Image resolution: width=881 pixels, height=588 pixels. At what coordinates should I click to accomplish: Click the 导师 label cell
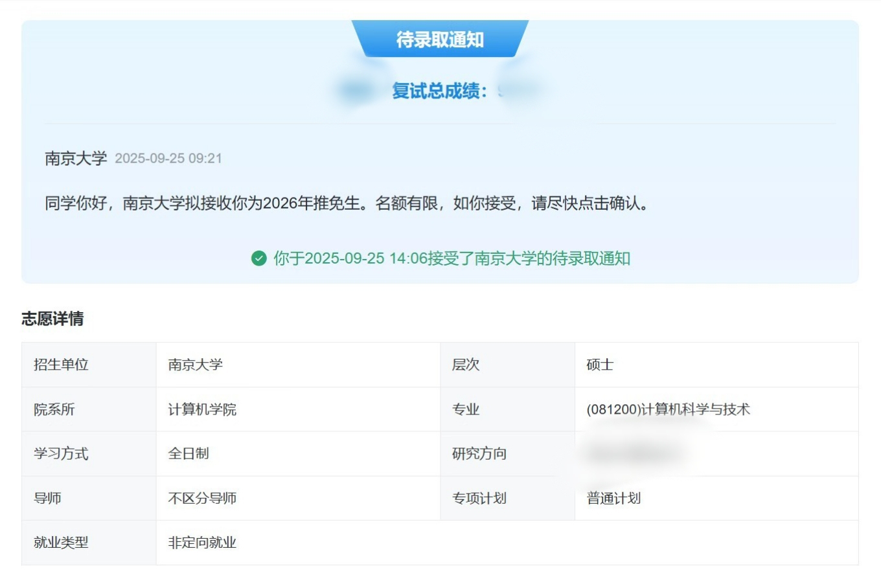(89, 498)
